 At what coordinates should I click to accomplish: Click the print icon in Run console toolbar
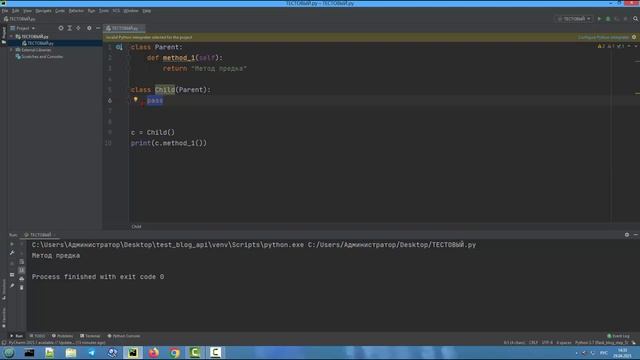coord(22,279)
